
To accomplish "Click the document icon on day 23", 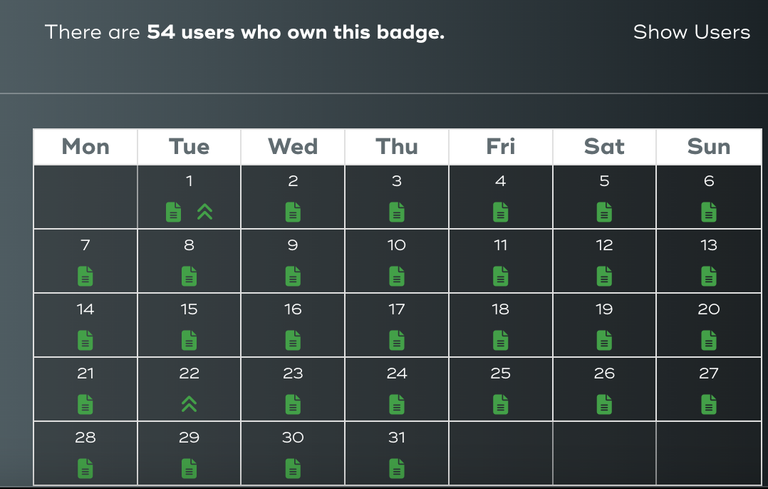I will coord(293,405).
